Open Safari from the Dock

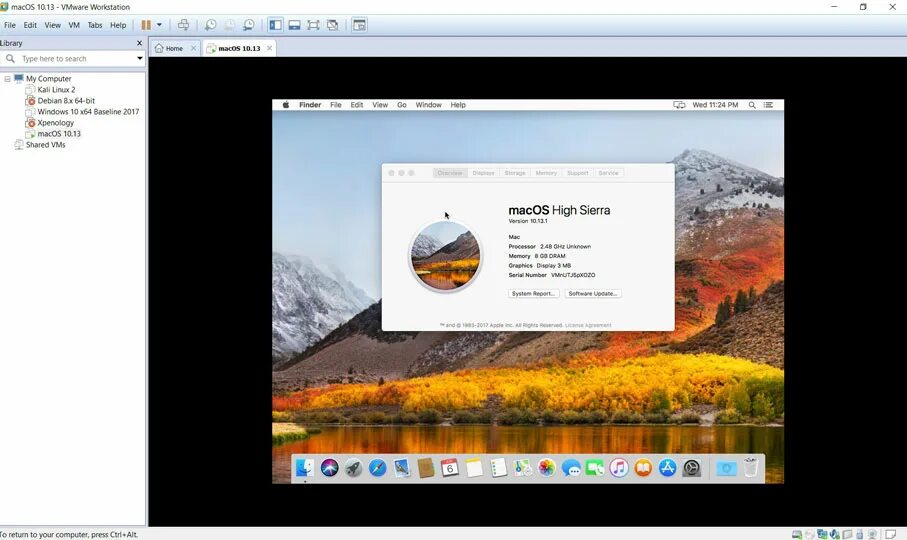pyautogui.click(x=378, y=467)
